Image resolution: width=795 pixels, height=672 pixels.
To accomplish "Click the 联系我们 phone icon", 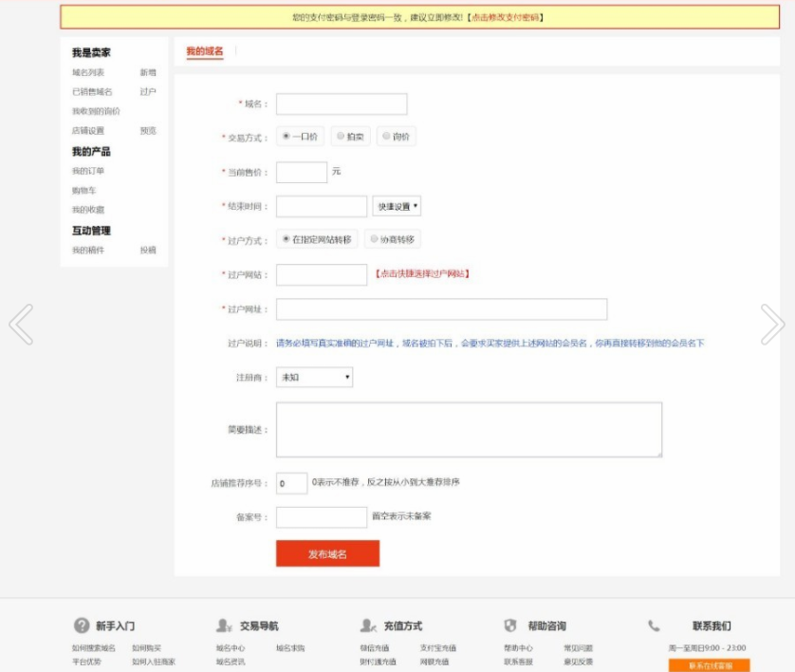I will pos(654,626).
